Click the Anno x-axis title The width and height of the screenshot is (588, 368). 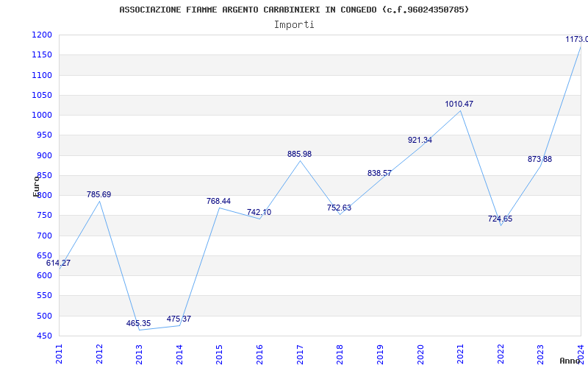coord(570,361)
